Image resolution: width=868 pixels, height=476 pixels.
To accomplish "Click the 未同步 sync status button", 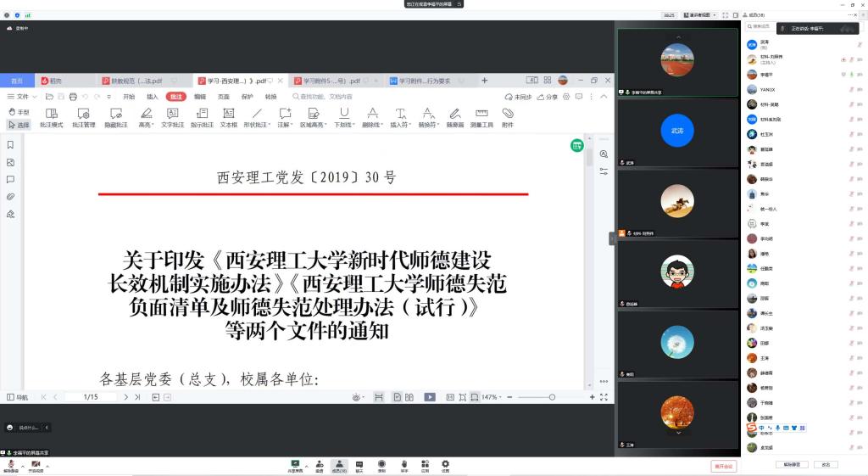I will [518, 97].
